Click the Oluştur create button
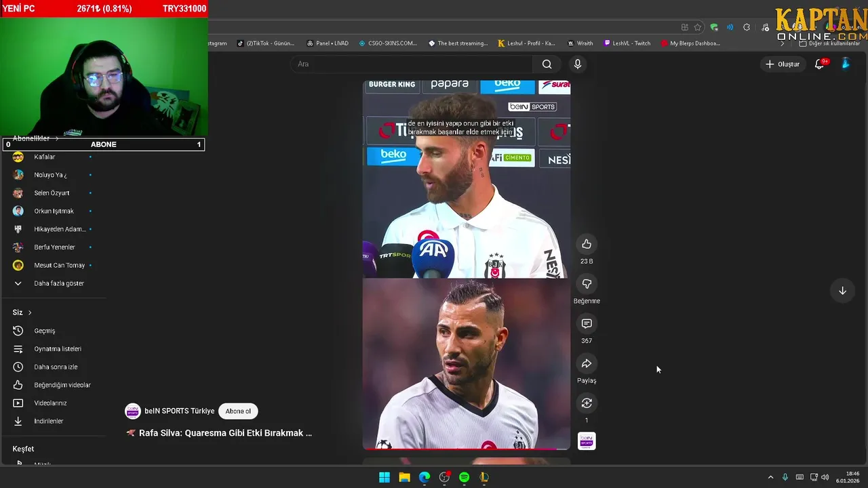The height and width of the screenshot is (488, 868). pos(783,64)
